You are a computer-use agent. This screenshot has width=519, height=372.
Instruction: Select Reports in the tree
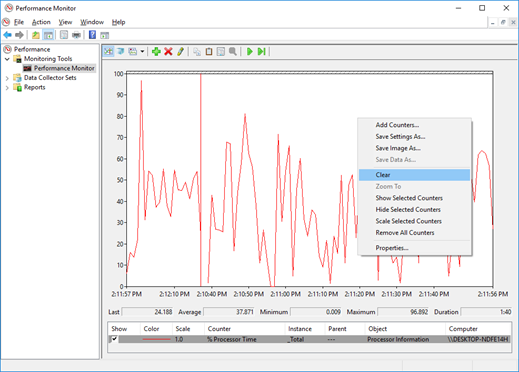pos(34,87)
